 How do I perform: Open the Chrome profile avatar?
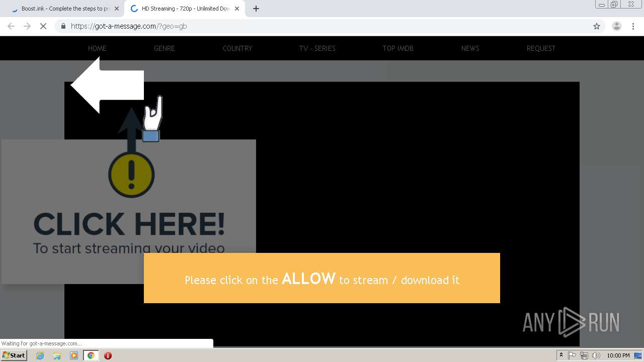click(x=616, y=26)
